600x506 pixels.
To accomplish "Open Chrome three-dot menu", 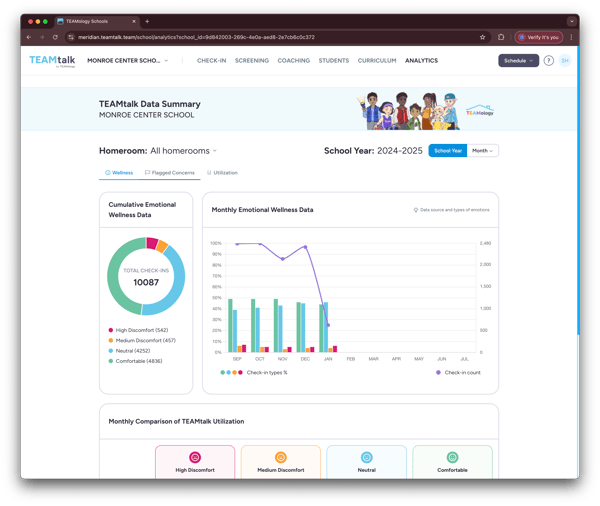I will pyautogui.click(x=571, y=37).
